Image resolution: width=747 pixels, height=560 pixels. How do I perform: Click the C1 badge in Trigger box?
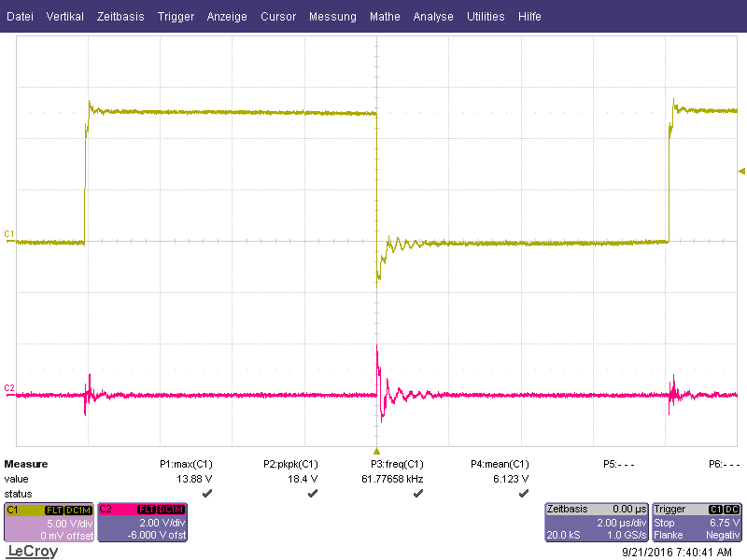pos(716,509)
